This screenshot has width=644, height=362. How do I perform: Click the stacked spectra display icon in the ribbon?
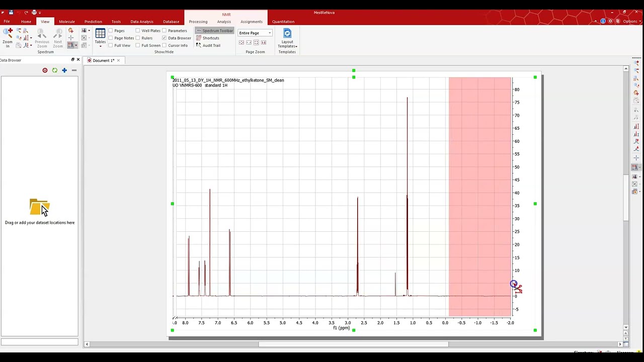pyautogui.click(x=84, y=30)
